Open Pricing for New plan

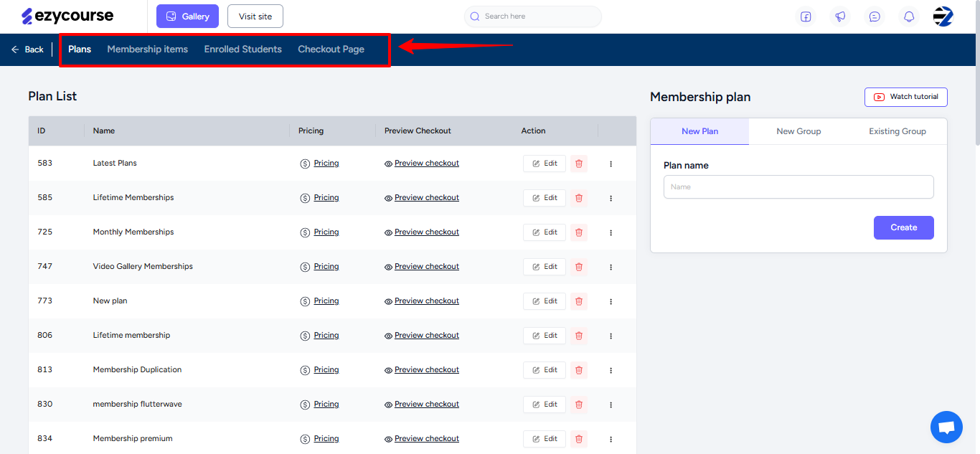tap(320, 301)
